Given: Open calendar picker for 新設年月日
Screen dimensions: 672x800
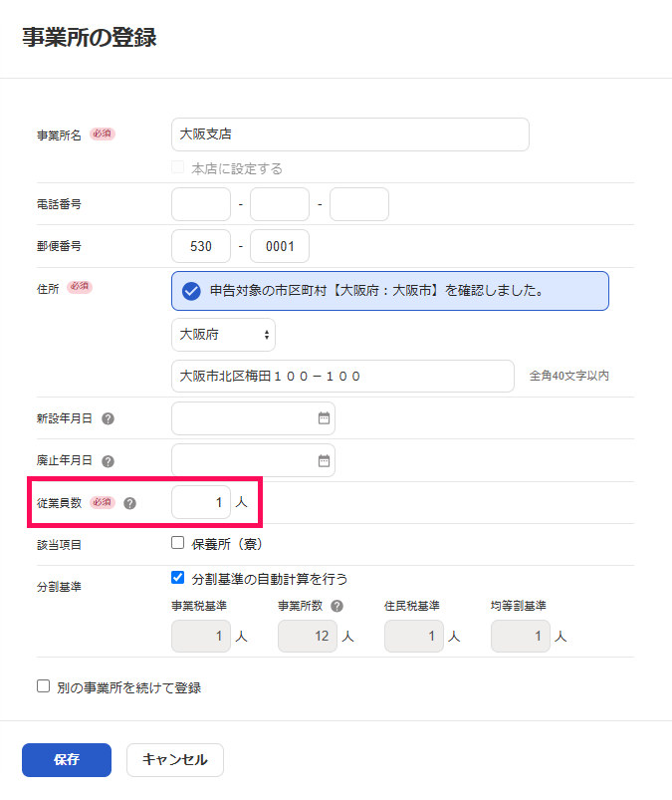Looking at the screenshot, I should pos(324,418).
